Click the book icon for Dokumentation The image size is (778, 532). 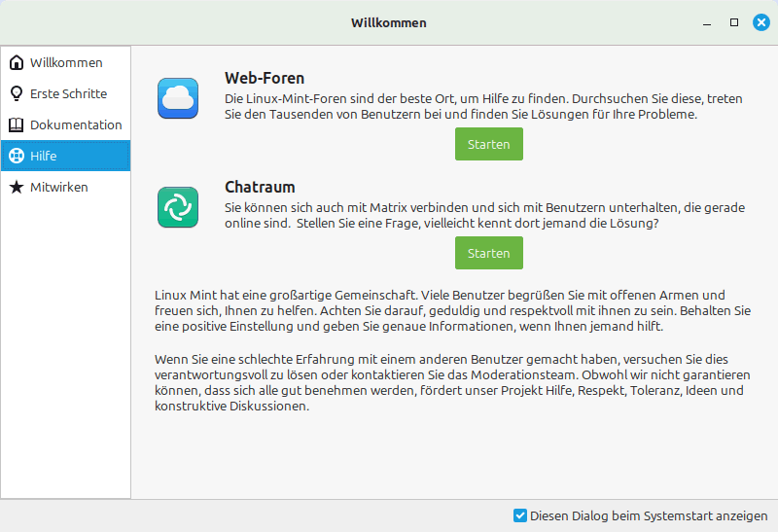pos(17,125)
